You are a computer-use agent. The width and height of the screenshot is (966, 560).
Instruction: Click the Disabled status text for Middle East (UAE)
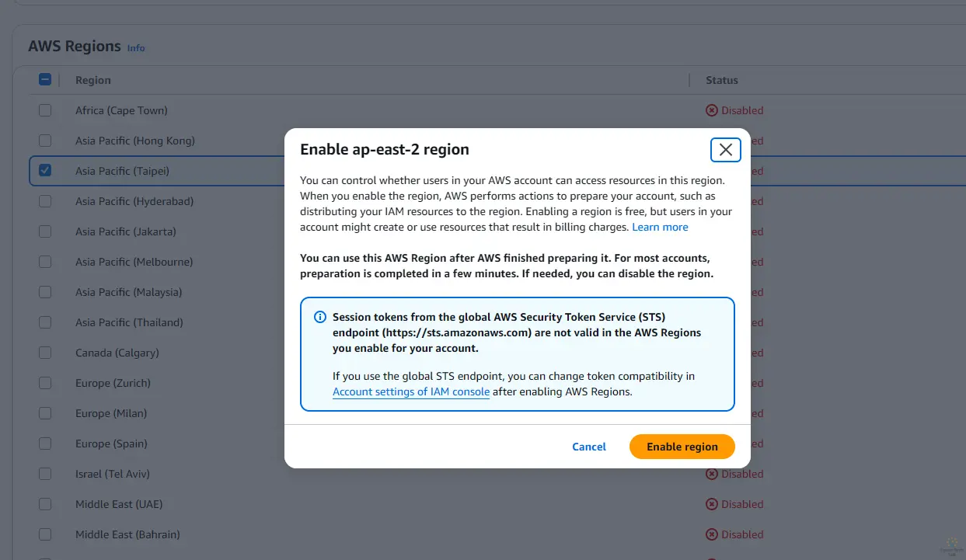742,504
